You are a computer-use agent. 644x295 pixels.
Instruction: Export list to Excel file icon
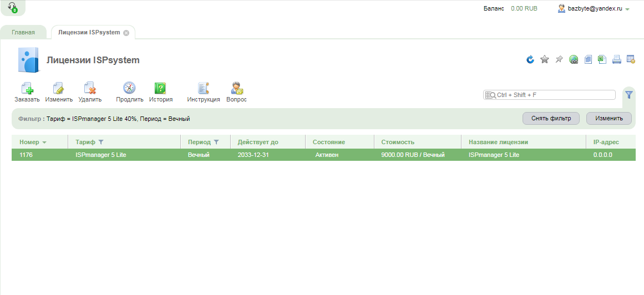[602, 59]
